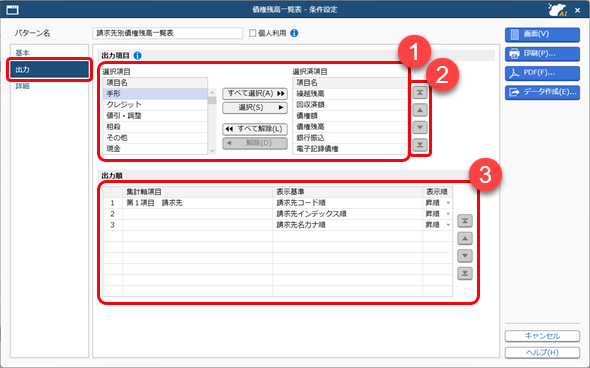The height and width of the screenshot is (368, 590).
Task: Enable the 個人利用 checkbox
Action: (x=252, y=33)
